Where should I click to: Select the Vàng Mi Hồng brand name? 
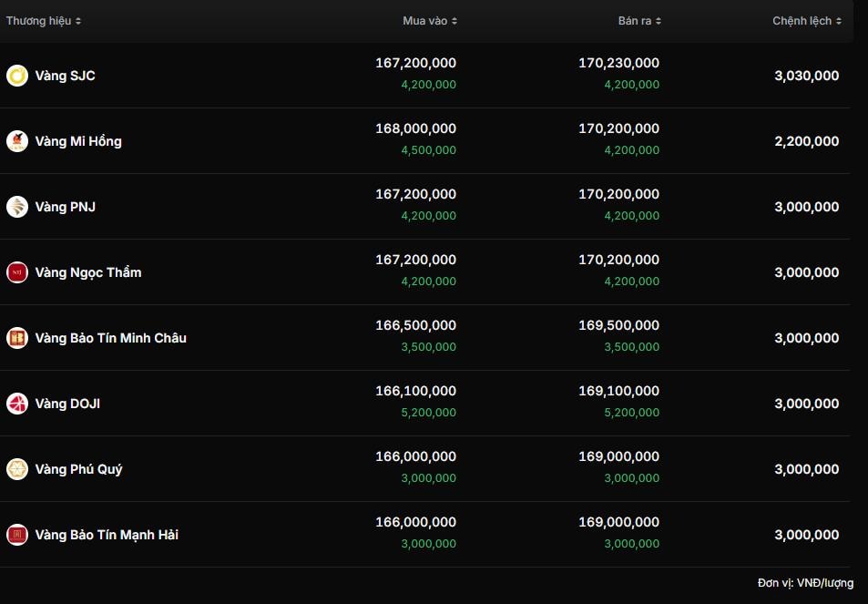(x=78, y=141)
